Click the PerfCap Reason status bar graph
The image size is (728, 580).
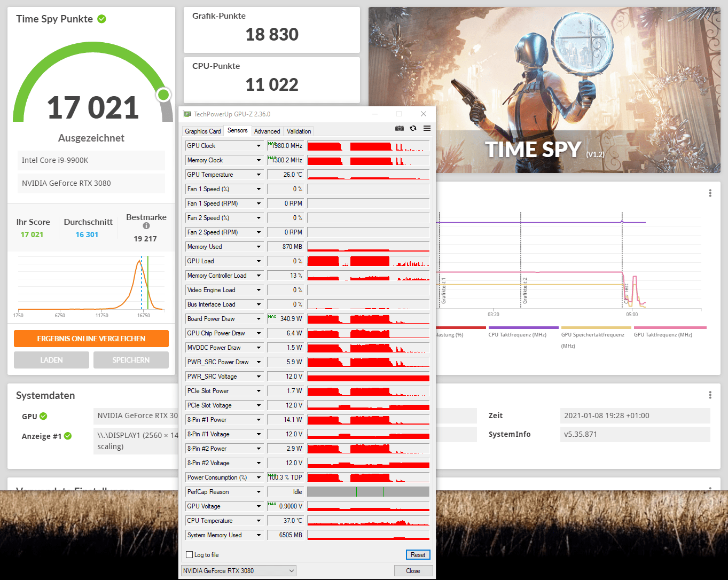pos(369,492)
